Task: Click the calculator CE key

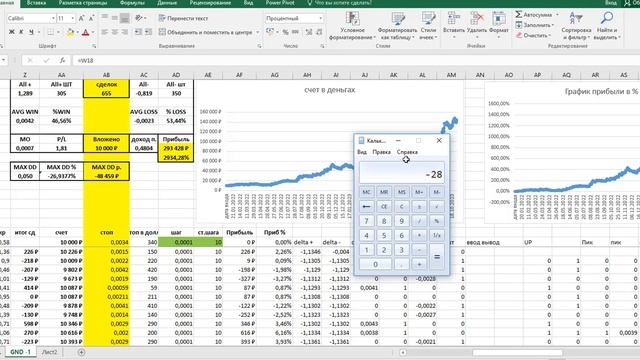Action: point(384,207)
